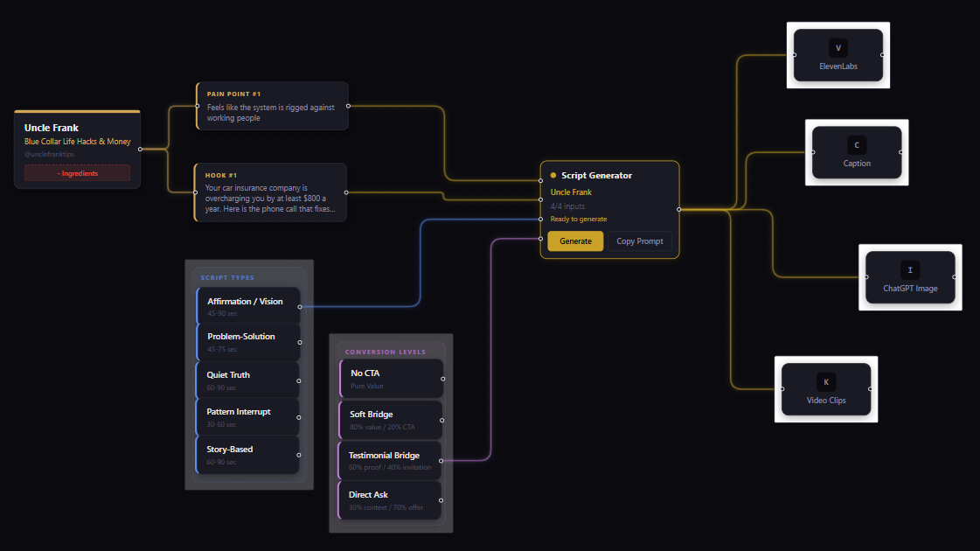Open the Hook #1 node

[x=271, y=192]
